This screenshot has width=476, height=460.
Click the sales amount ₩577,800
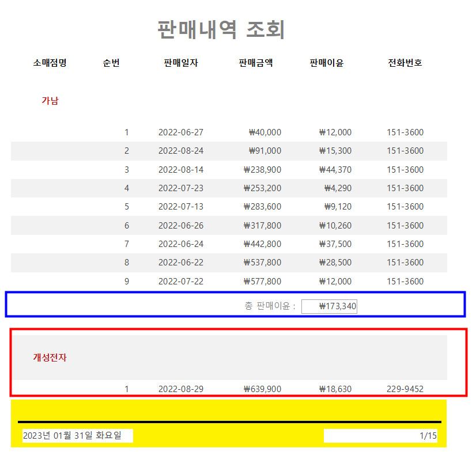pos(262,282)
